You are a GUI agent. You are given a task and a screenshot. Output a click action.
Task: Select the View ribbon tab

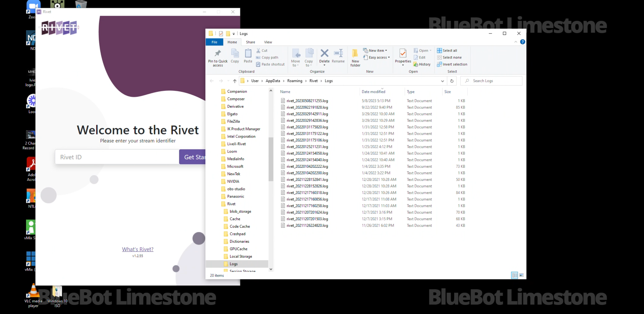tap(268, 42)
